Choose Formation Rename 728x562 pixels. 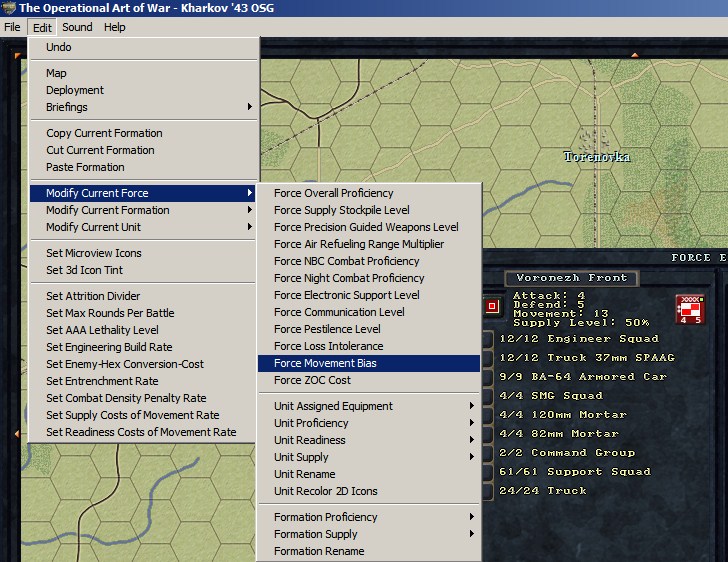click(x=369, y=551)
